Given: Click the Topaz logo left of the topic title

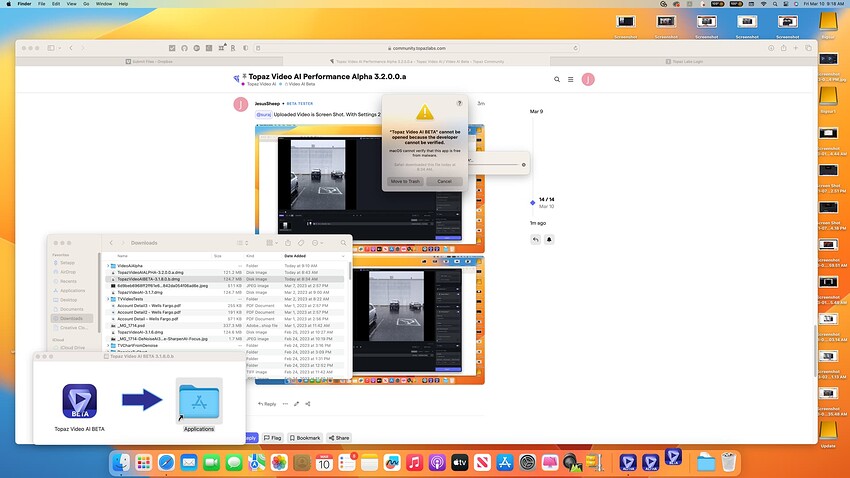Looking at the screenshot, I should point(236,79).
